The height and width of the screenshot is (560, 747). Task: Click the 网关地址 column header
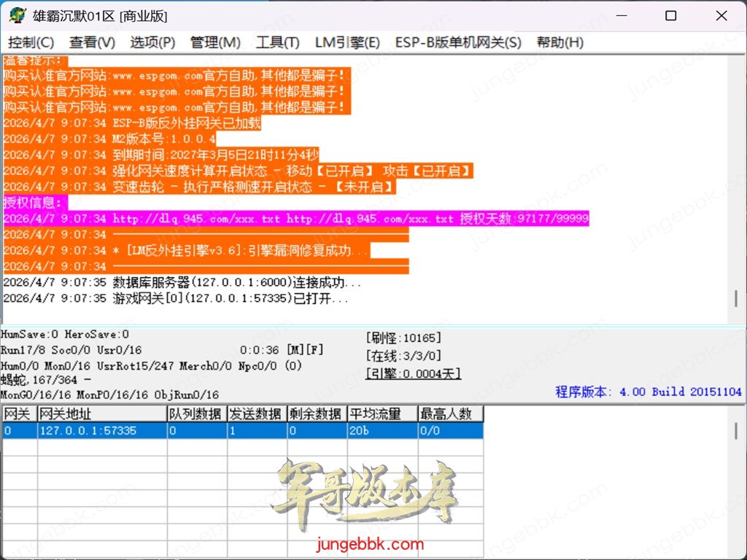tap(102, 414)
